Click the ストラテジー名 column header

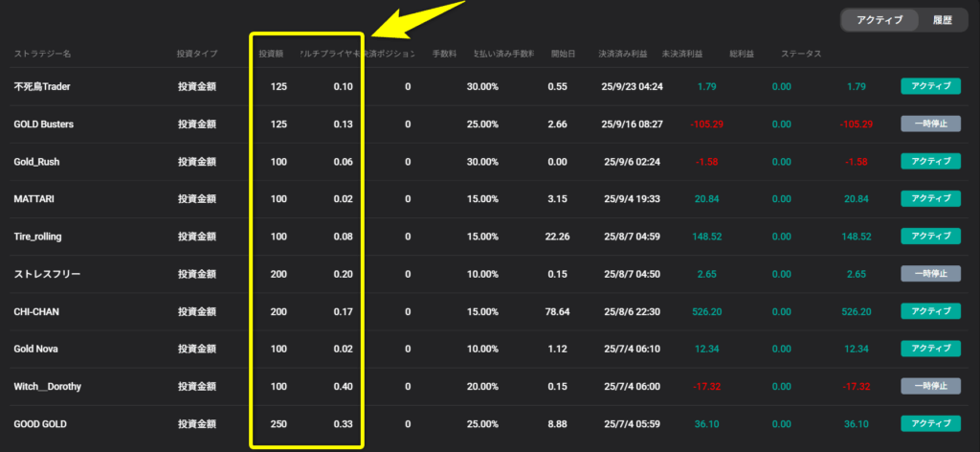(42, 54)
